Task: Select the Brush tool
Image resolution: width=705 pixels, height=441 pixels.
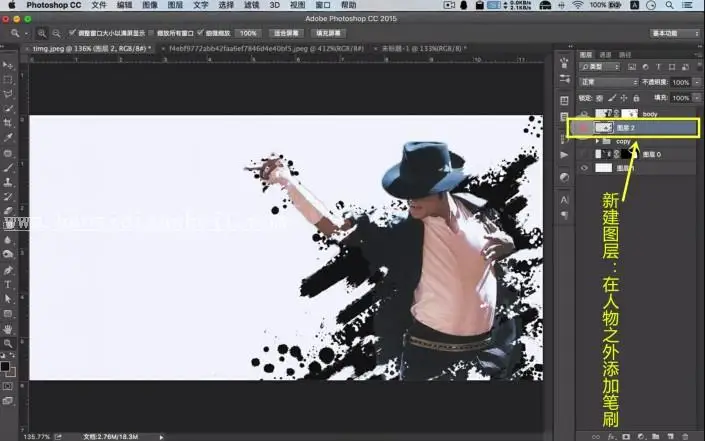Action: coord(8,168)
